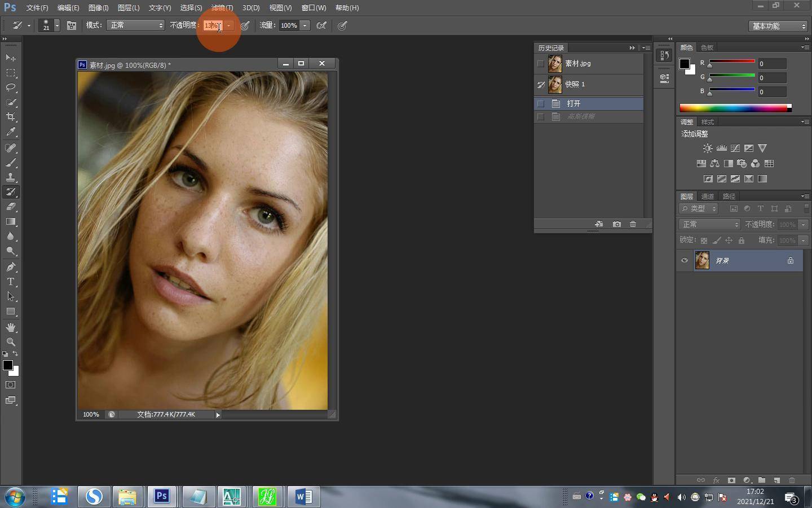The image size is (812, 508).
Task: Click the RGB color spectrum bar
Action: tap(733, 108)
